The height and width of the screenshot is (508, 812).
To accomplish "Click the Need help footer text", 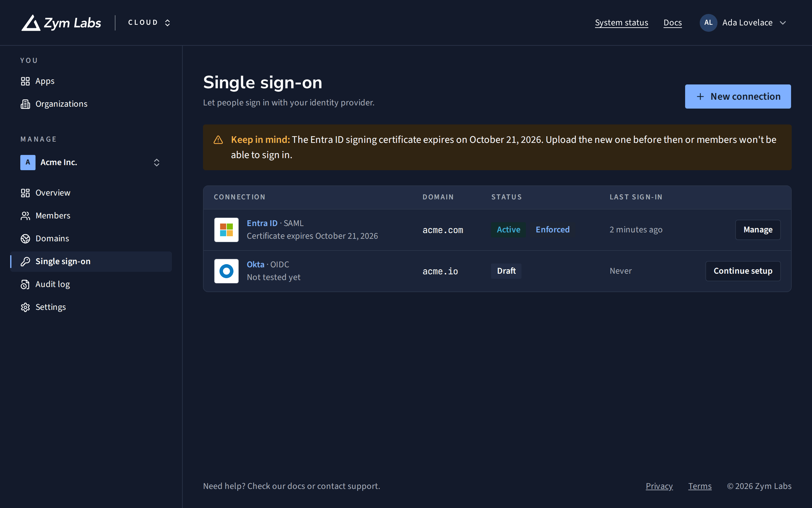I will [291, 486].
